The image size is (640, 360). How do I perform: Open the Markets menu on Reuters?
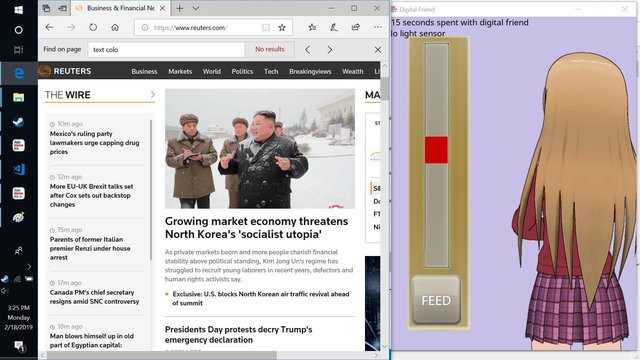[x=180, y=71]
